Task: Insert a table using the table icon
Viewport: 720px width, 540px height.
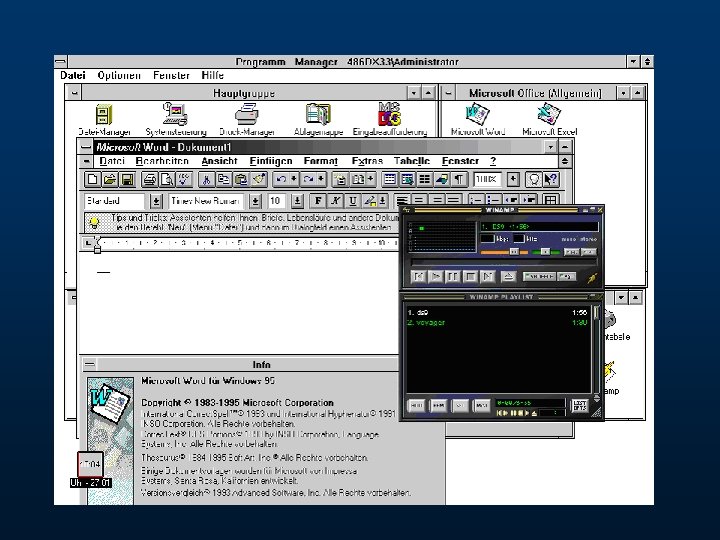Action: click(x=390, y=179)
